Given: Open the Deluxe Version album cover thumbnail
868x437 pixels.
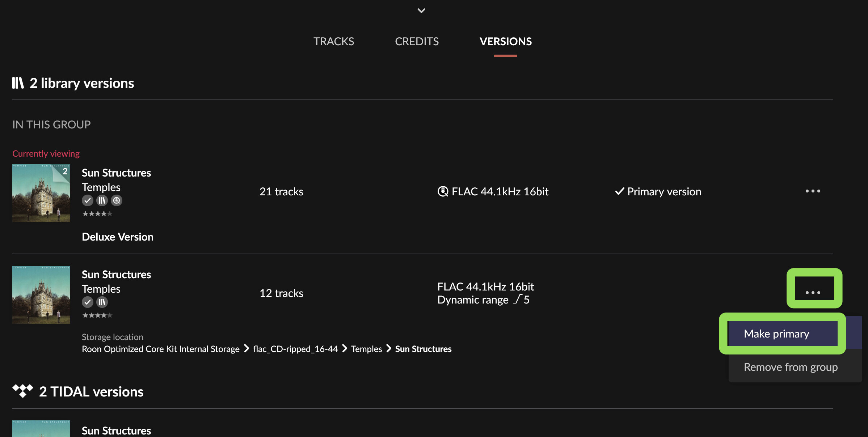Looking at the screenshot, I should [41, 193].
